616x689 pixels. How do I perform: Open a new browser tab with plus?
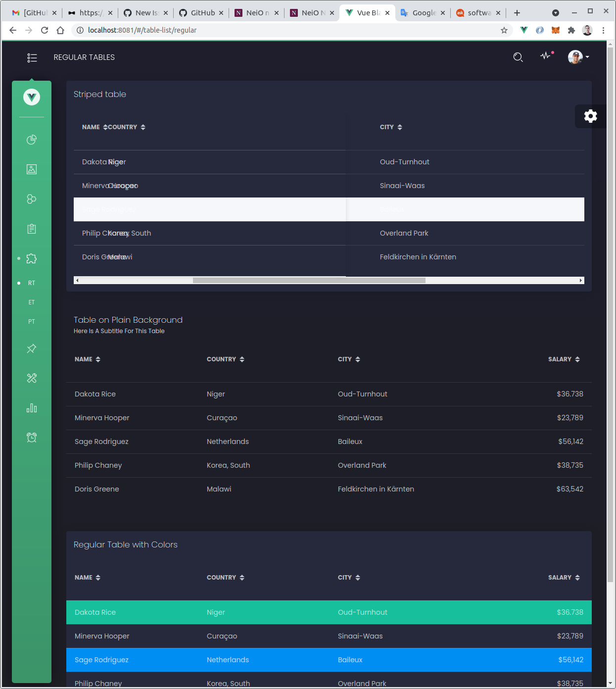517,13
